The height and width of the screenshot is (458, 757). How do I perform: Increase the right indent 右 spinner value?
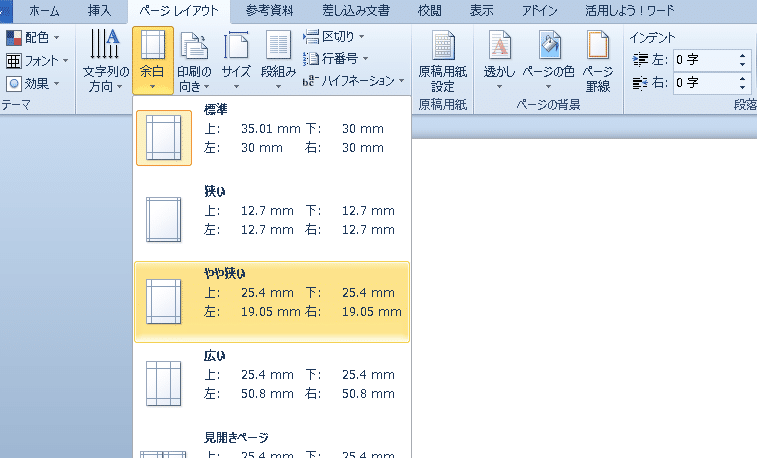pyautogui.click(x=743, y=77)
